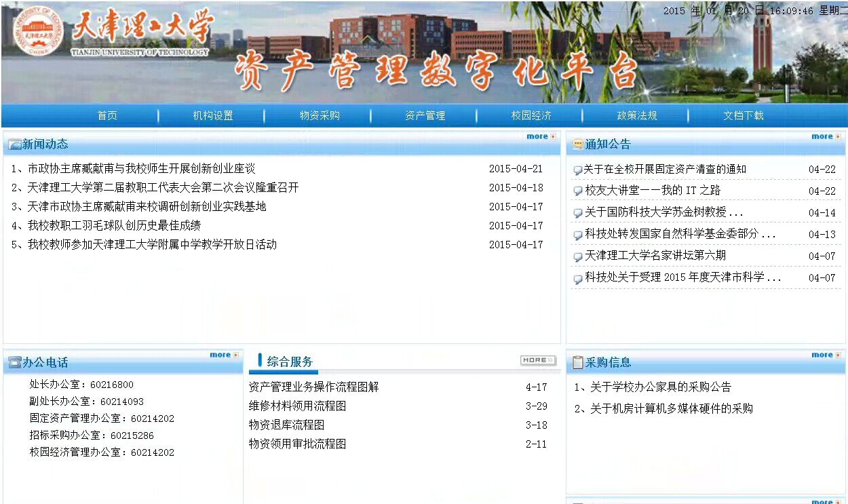Open the 首页 navigation item

point(107,116)
